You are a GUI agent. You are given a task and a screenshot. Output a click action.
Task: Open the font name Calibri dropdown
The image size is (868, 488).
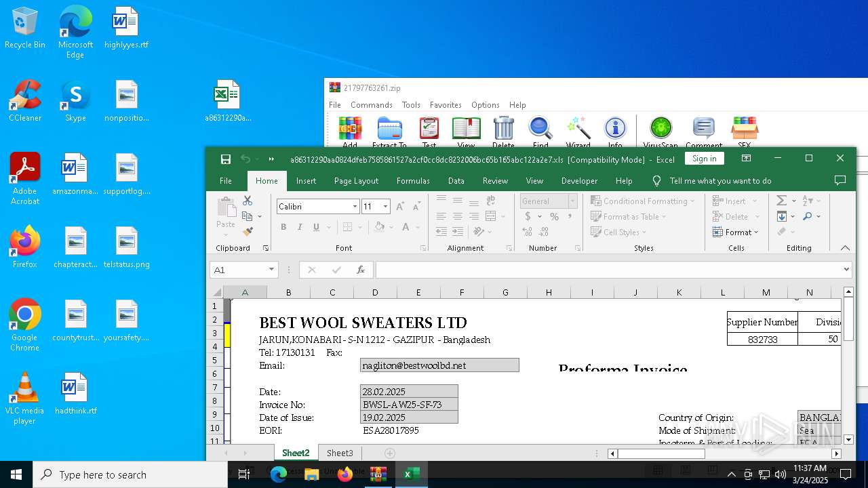(x=355, y=207)
